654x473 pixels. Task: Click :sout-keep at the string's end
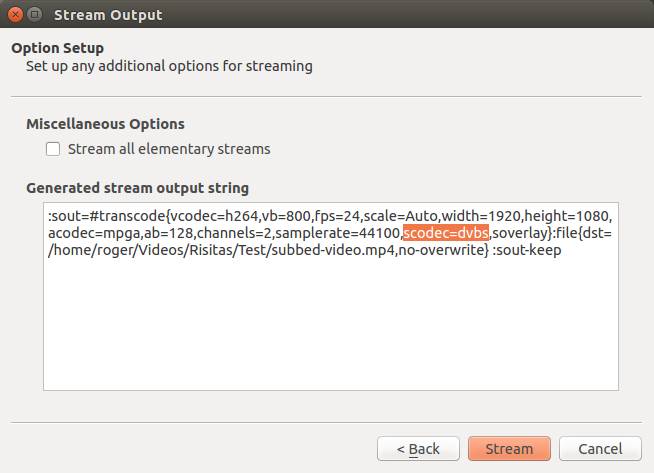click(x=527, y=250)
